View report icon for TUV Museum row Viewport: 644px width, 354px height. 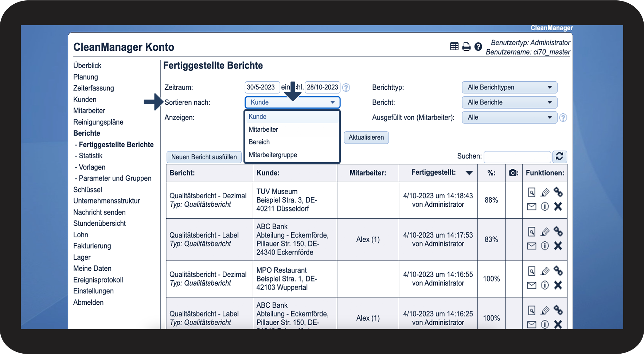pyautogui.click(x=532, y=192)
